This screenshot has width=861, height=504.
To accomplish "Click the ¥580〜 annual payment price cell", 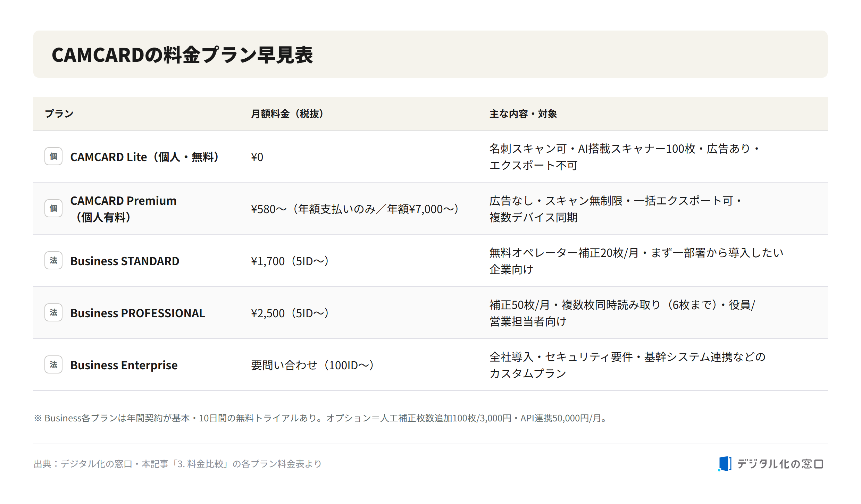I will coord(355,209).
